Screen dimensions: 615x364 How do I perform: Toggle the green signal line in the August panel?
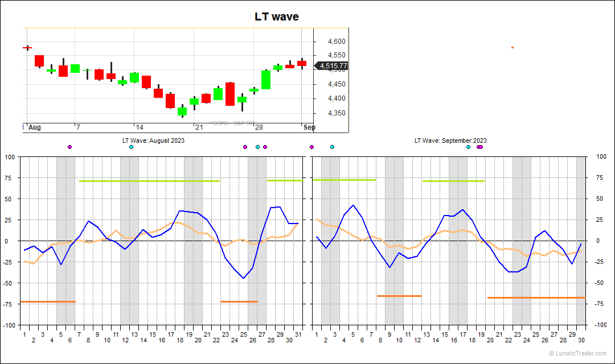coord(148,181)
